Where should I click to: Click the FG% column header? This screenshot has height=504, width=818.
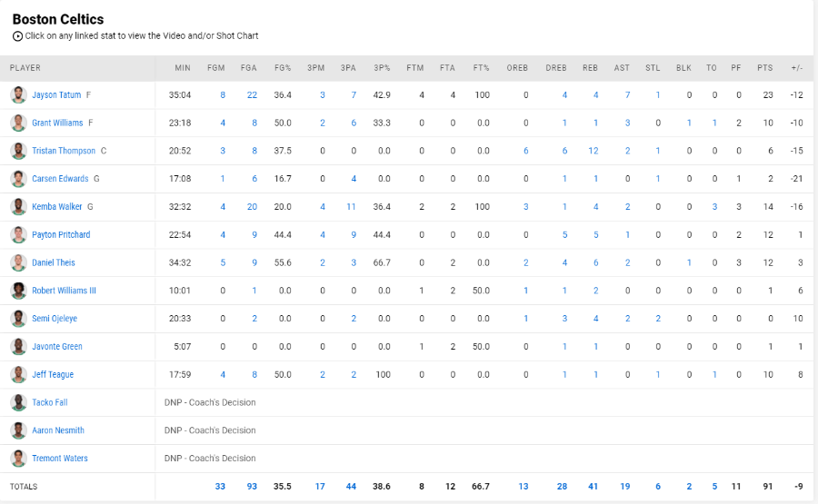283,68
